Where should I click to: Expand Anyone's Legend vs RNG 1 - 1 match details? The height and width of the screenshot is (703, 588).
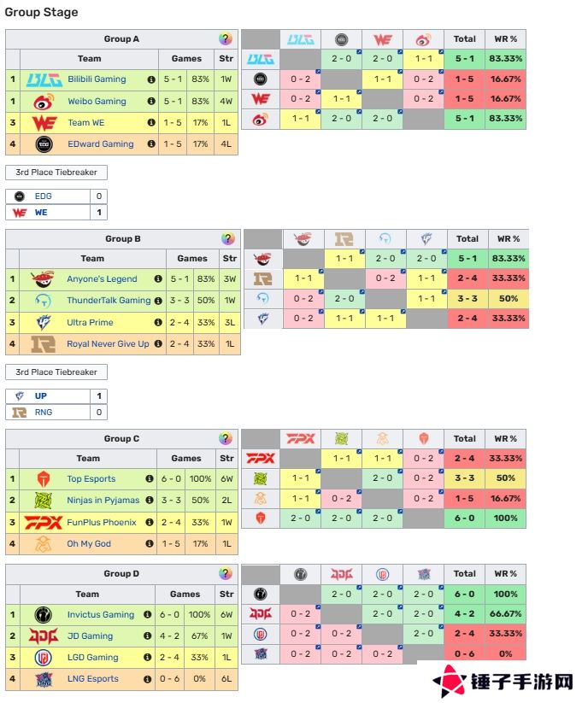[x=344, y=257]
